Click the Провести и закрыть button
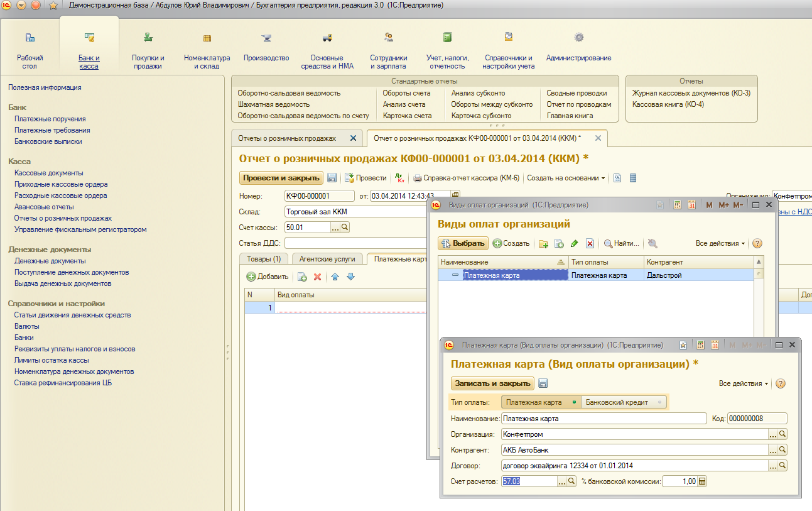812x511 pixels. [281, 178]
